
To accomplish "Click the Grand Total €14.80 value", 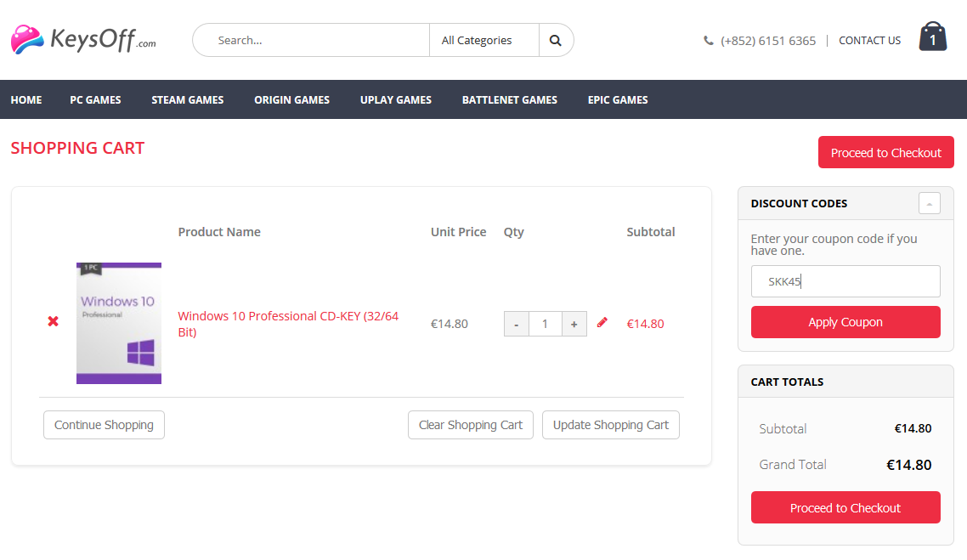I will 908,465.
